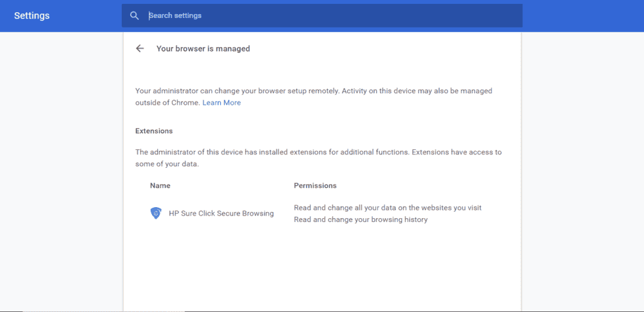This screenshot has width=644, height=312.
Task: Click the 'Your browser is managed' heading
Action: (x=203, y=49)
